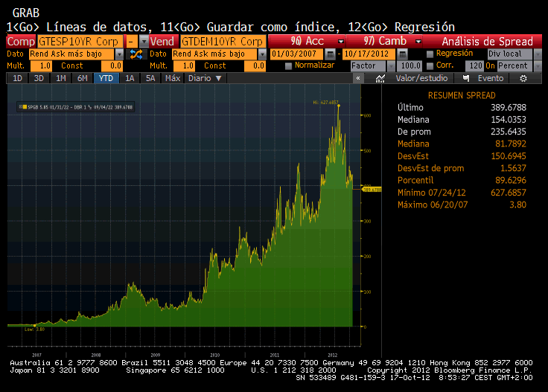Edit the first Const 0.0 field
Viewport: 548px width, 392px height.
(112, 66)
